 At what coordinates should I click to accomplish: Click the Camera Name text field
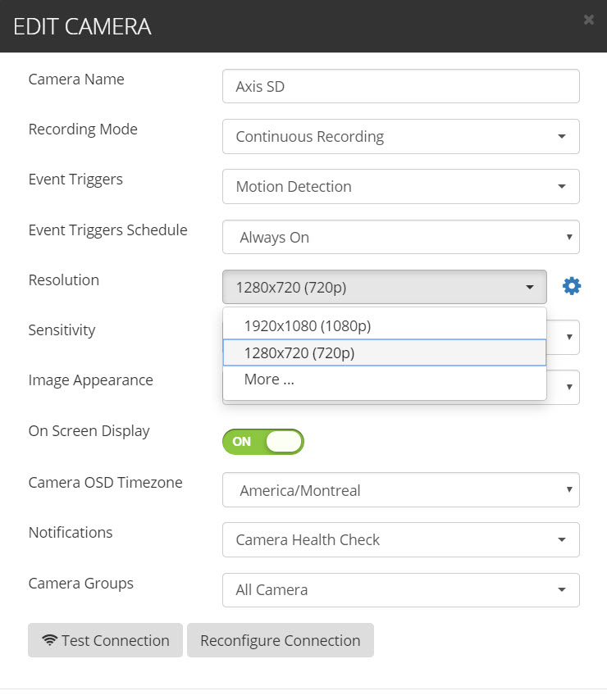pos(400,86)
